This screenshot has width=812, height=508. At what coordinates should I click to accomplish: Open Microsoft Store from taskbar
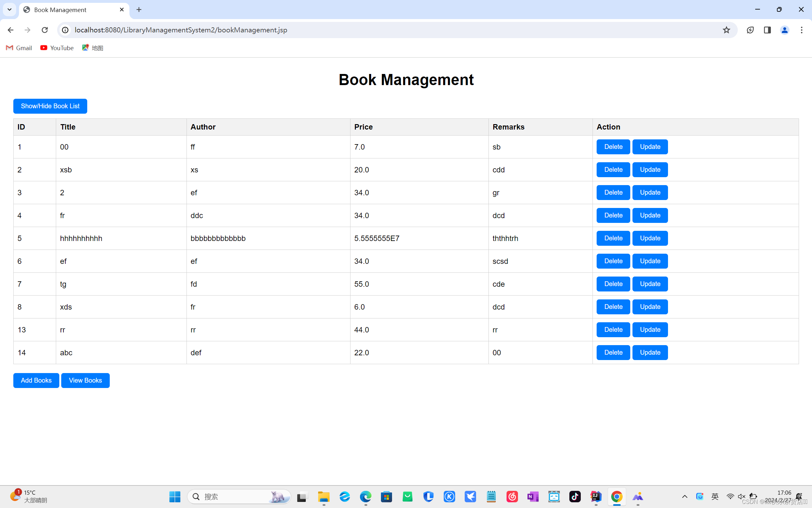387,497
